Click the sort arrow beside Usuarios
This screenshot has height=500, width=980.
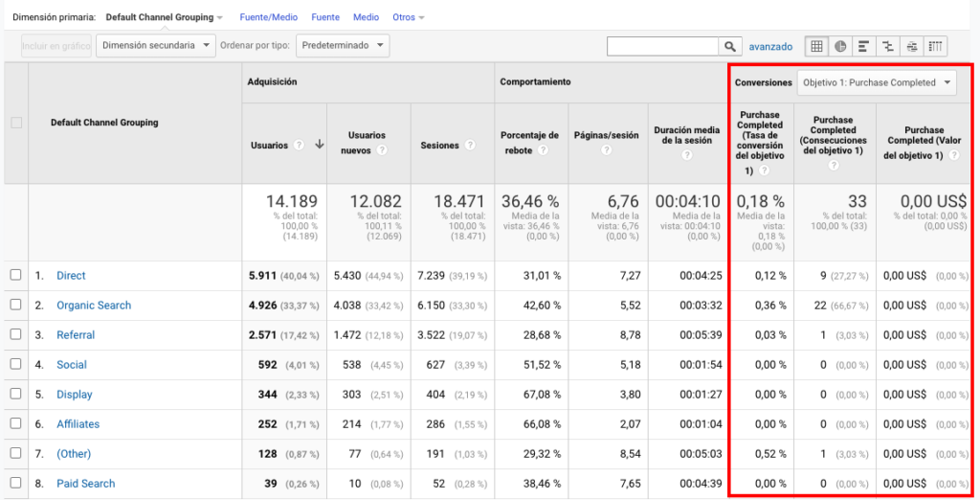click(x=320, y=145)
